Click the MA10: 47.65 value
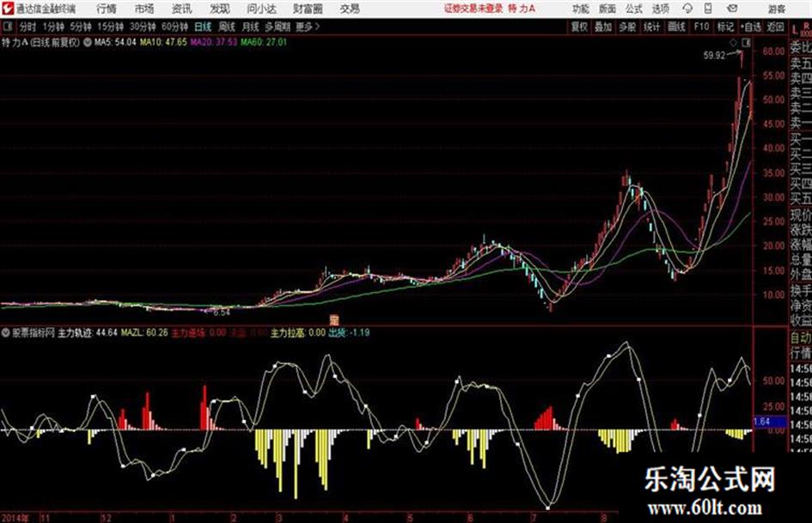Image resolution: width=812 pixels, height=523 pixels. (163, 42)
